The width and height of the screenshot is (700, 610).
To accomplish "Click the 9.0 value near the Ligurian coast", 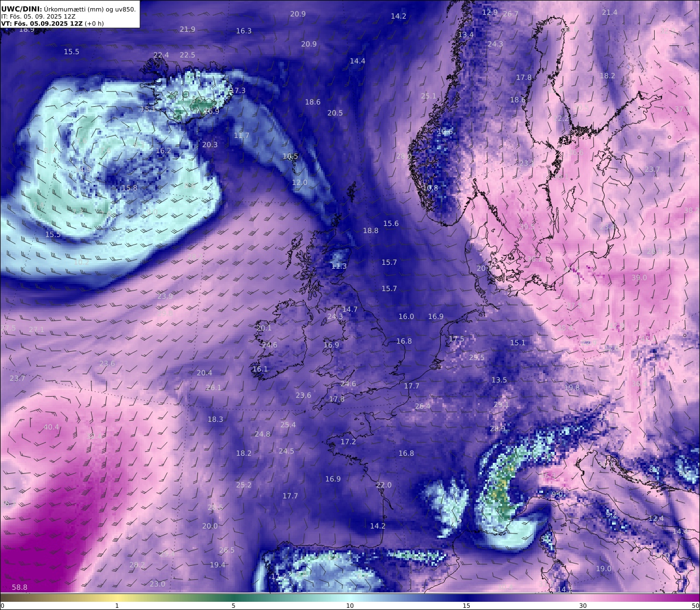I will tap(557, 494).
